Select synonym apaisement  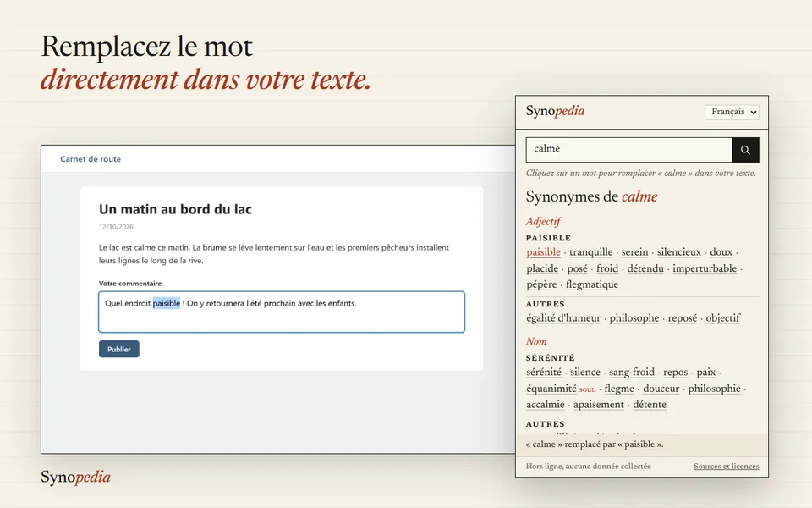click(598, 405)
